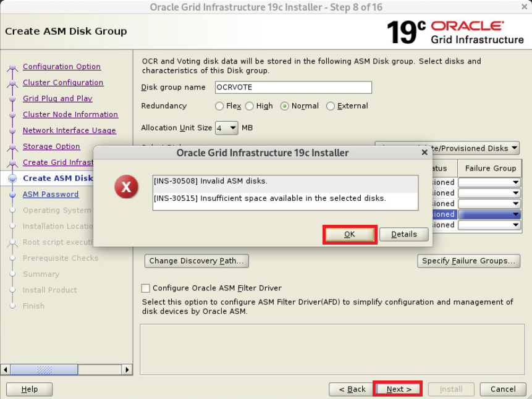Viewport: 532px width, 399px height.
Task: Open Configuration Option step
Action: point(62,67)
